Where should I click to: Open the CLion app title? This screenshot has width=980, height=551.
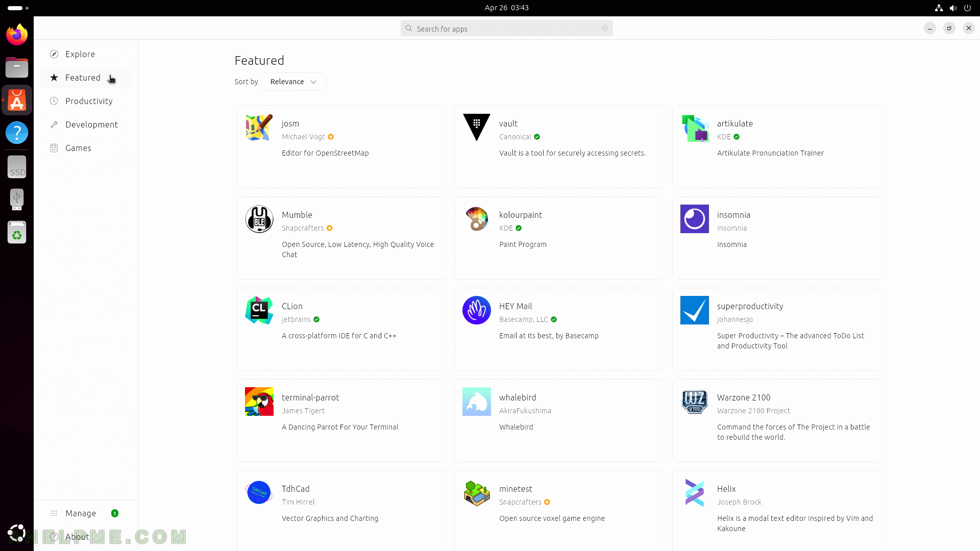point(292,306)
